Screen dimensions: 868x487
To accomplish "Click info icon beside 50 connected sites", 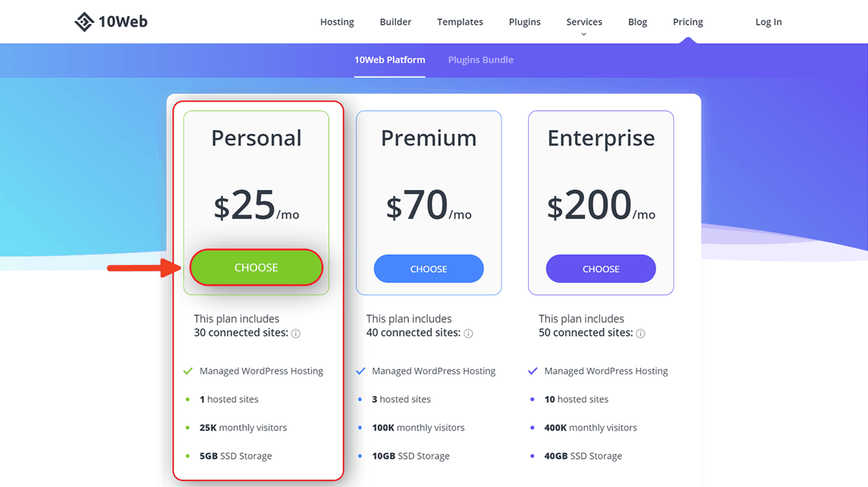I will coord(640,334).
